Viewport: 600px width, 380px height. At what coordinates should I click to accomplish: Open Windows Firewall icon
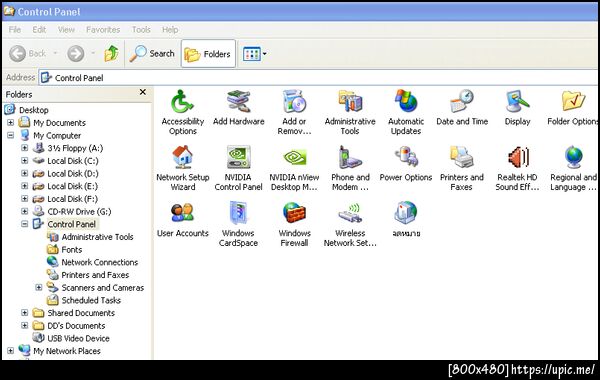click(294, 213)
